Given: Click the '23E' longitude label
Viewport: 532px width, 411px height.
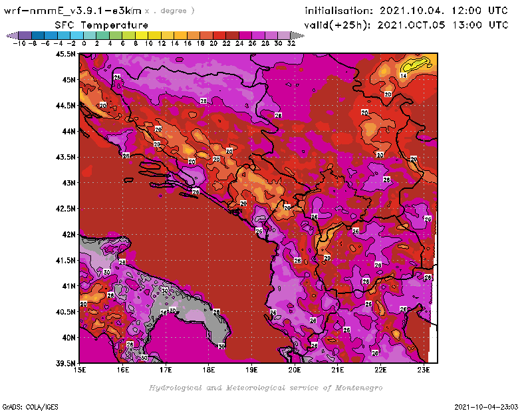Looking at the screenshot, I should coord(424,370).
